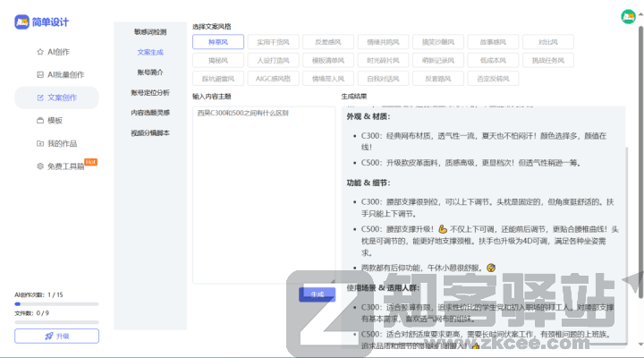Choose the 情绪共鸣风 copy style
Image resolution: width=644 pixels, height=358 pixels.
tap(383, 42)
